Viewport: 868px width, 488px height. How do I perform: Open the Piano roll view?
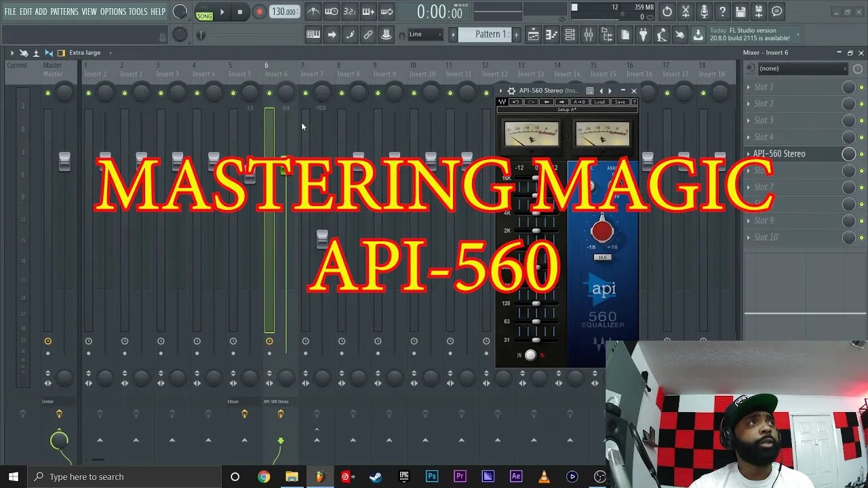coord(552,35)
